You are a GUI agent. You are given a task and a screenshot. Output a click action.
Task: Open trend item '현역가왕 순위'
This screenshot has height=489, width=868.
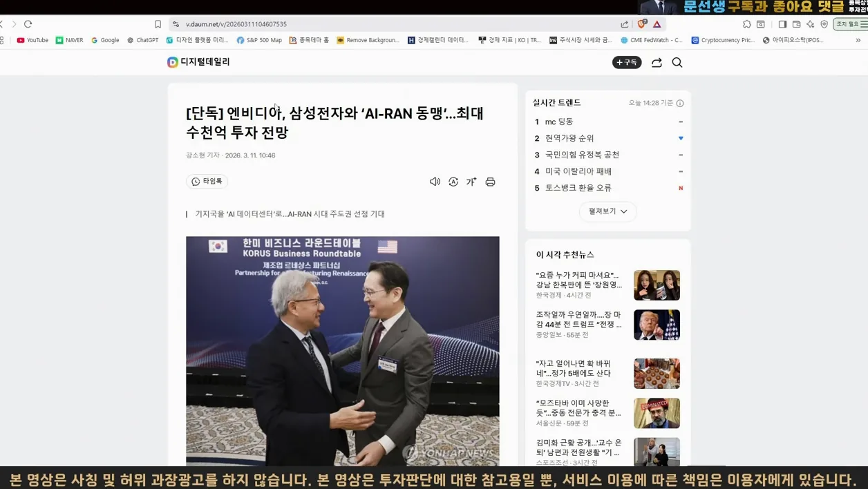click(569, 138)
